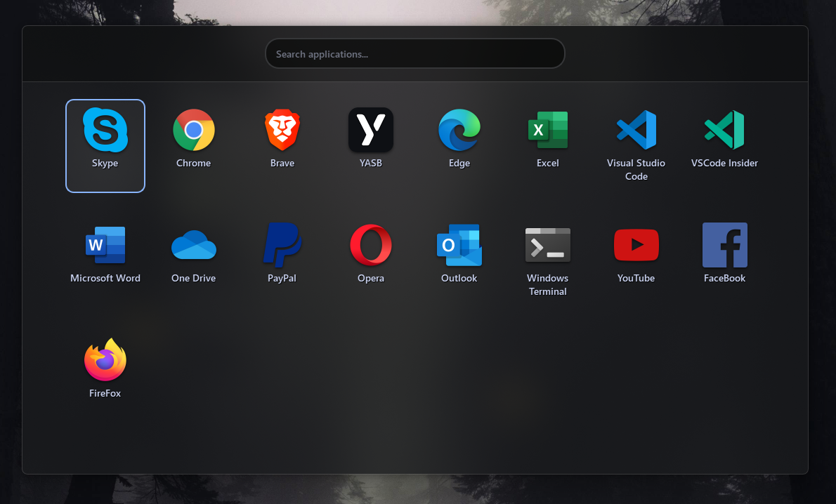Launch the Brave browser
The width and height of the screenshot is (836, 504).
pos(282,137)
